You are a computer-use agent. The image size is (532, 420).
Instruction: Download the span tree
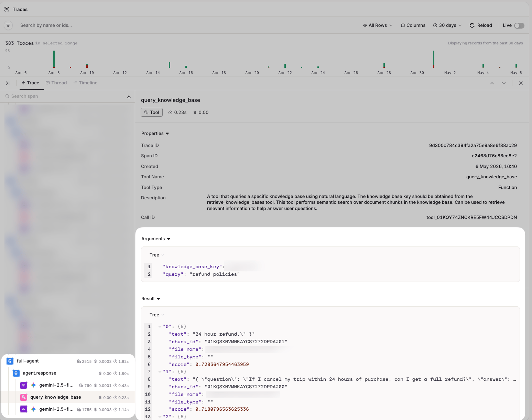click(x=129, y=96)
